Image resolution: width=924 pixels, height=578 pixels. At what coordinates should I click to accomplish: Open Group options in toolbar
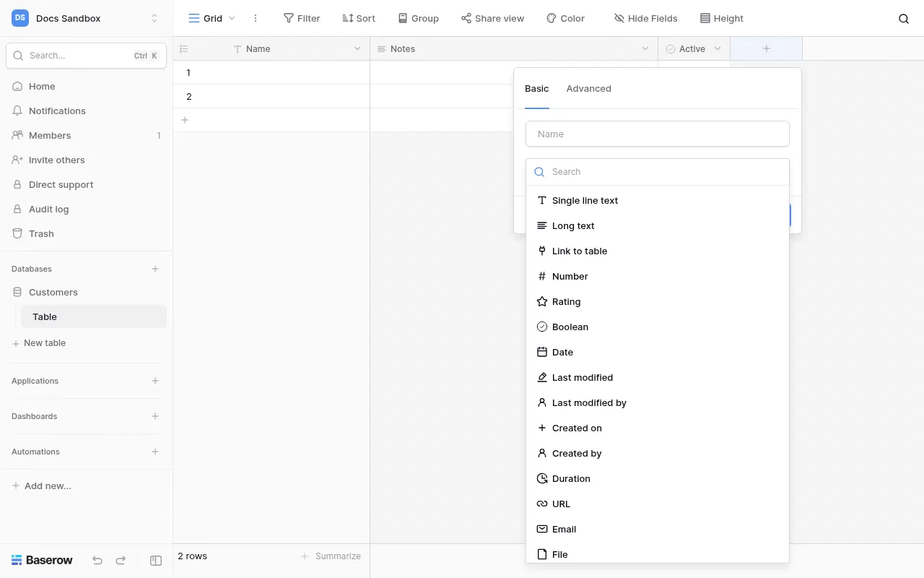(x=418, y=18)
